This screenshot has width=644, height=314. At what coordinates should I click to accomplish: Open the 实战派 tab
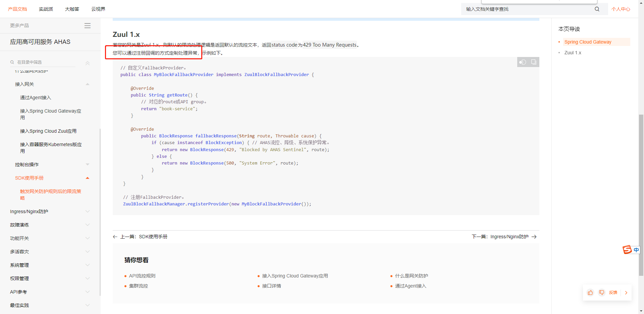point(46,9)
